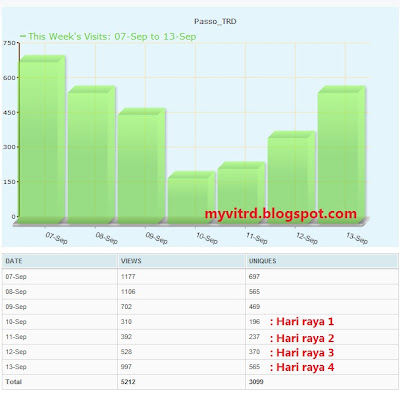Viewport: 400px width, 398px height.
Task: Click the 08-Sep bar in chart
Action: pos(92,155)
